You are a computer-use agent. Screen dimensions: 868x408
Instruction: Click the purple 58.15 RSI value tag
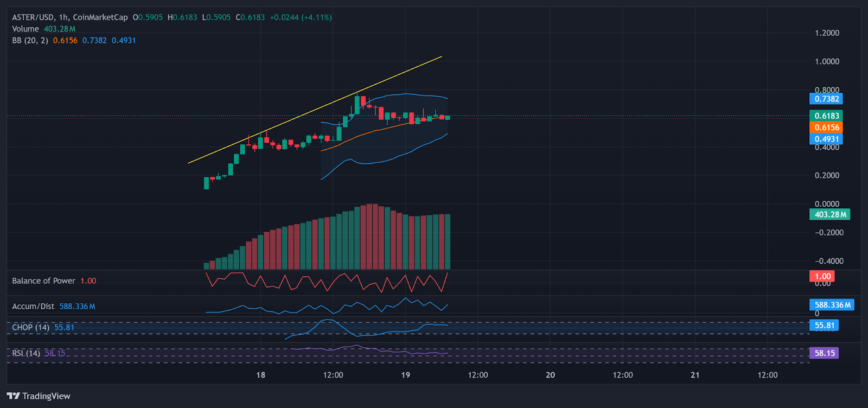[x=824, y=353]
